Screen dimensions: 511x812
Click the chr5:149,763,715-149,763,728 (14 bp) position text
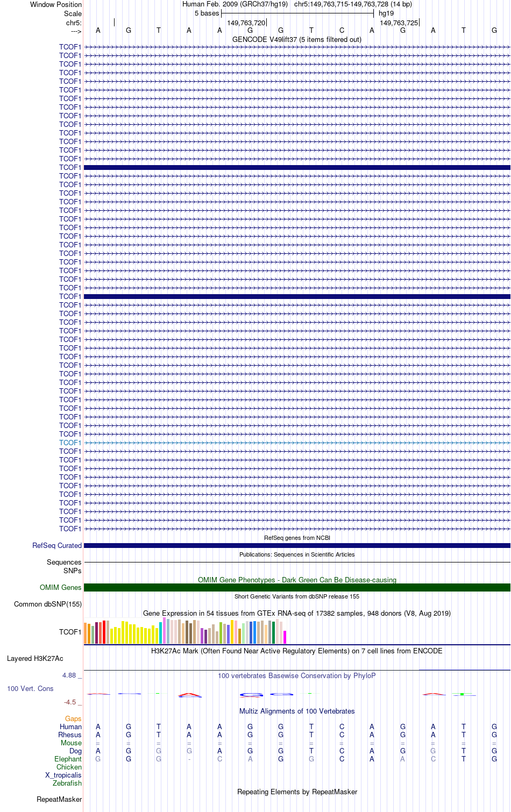pyautogui.click(x=353, y=4)
